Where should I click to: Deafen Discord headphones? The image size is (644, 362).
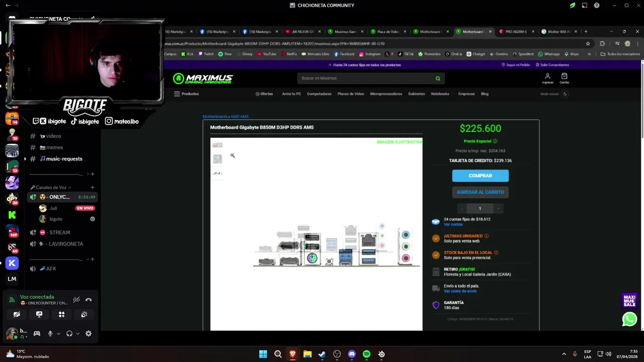coord(69,333)
